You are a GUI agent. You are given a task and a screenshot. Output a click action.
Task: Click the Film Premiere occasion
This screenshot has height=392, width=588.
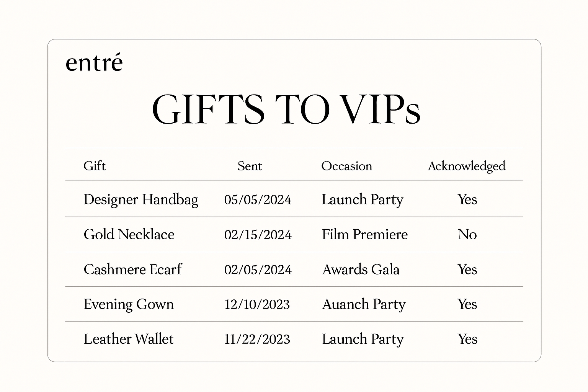[364, 234]
